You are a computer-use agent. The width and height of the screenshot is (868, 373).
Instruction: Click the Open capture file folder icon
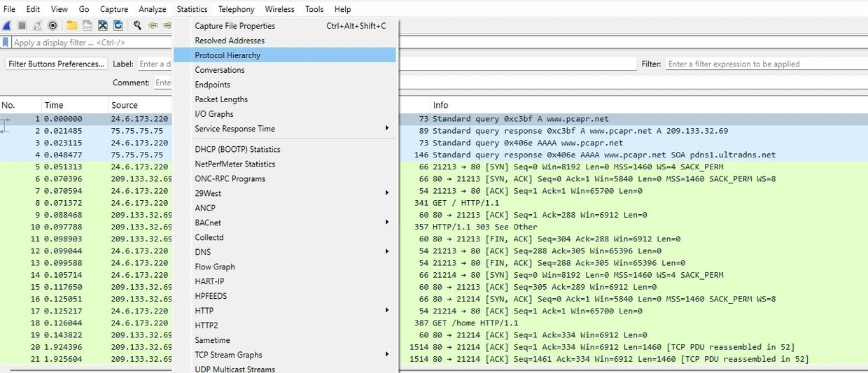click(71, 25)
